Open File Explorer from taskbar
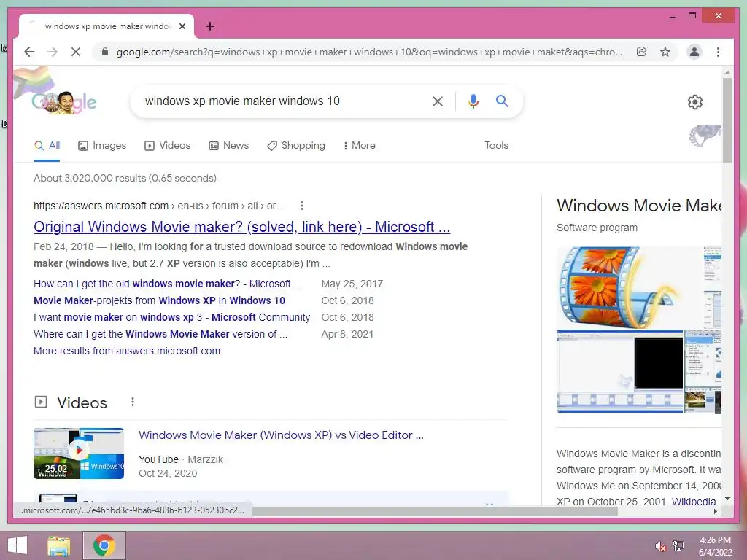This screenshot has width=747, height=560. 59,545
